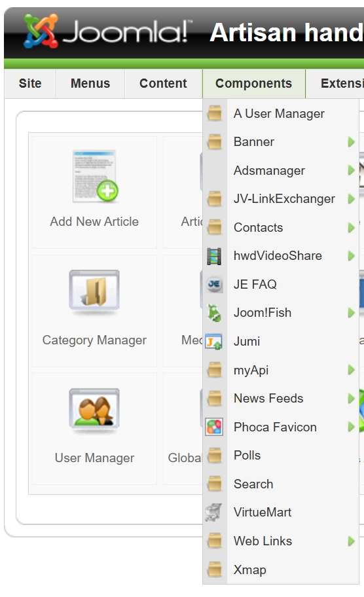Viewport: 364px width, 597px height.
Task: Expand the Contacts submenu arrow
Action: click(351, 227)
